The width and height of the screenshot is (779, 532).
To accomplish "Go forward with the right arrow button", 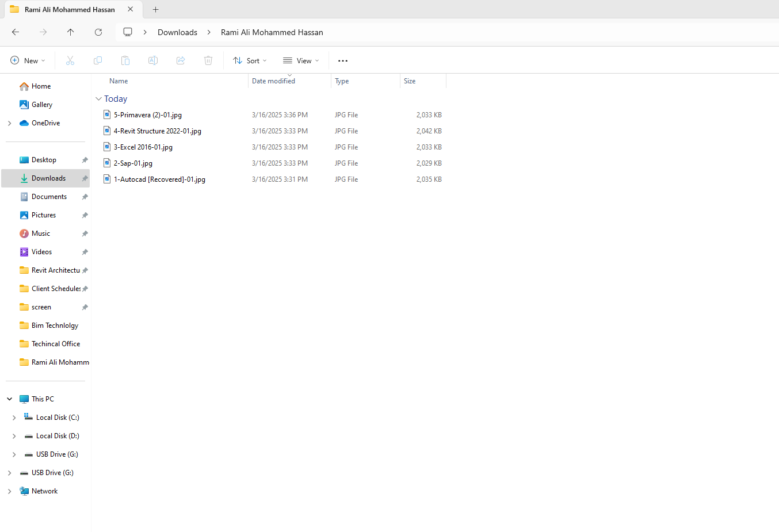I will point(43,32).
